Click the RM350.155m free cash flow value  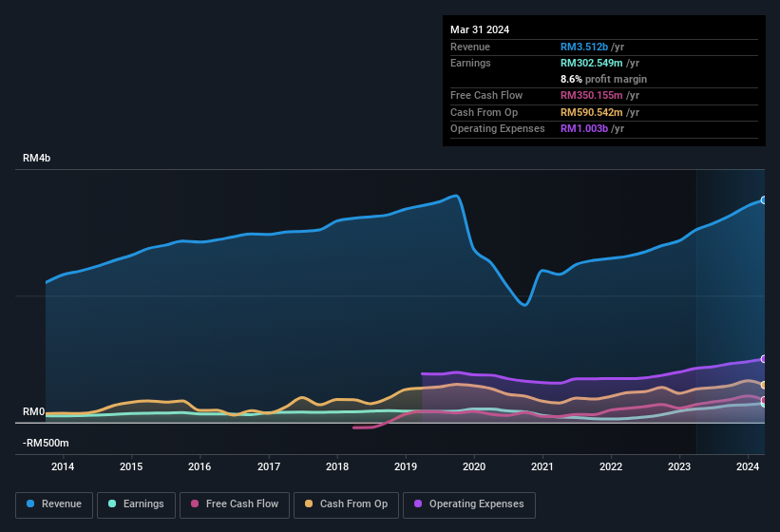(x=592, y=95)
